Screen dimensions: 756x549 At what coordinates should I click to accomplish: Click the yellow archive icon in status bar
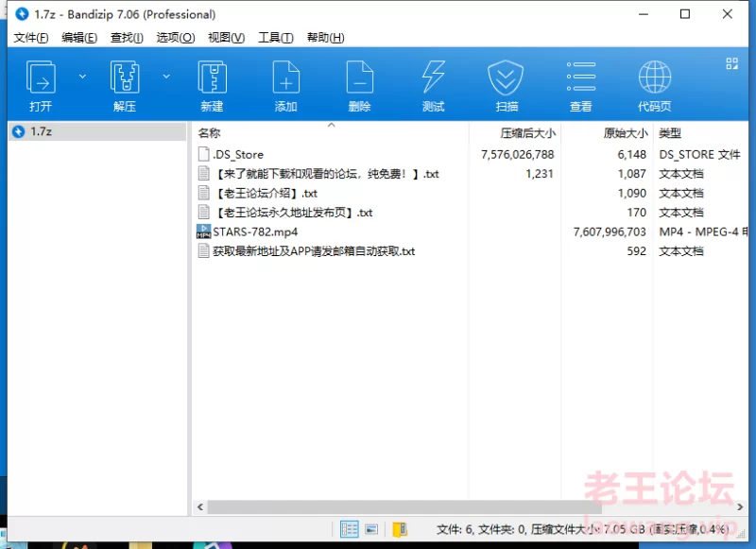point(400,529)
